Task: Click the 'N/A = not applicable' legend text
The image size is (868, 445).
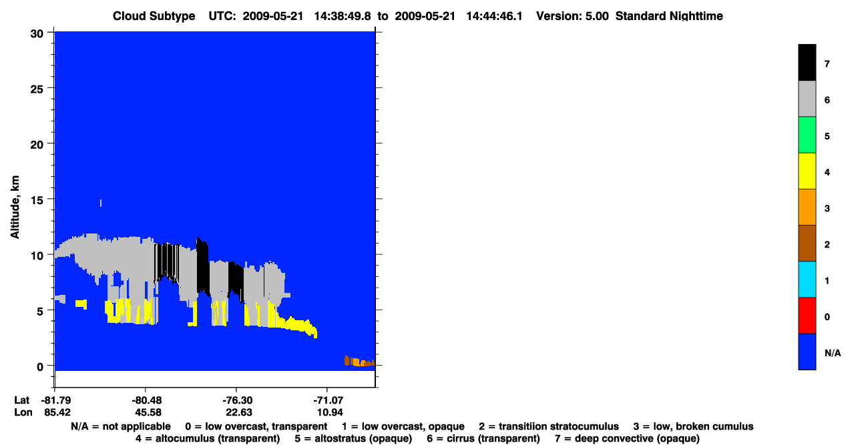Action: tap(121, 426)
